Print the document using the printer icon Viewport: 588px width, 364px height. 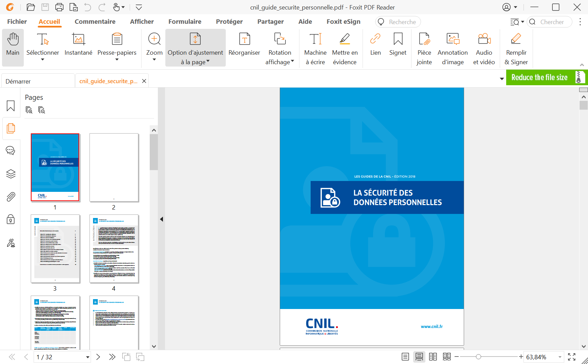(x=59, y=7)
